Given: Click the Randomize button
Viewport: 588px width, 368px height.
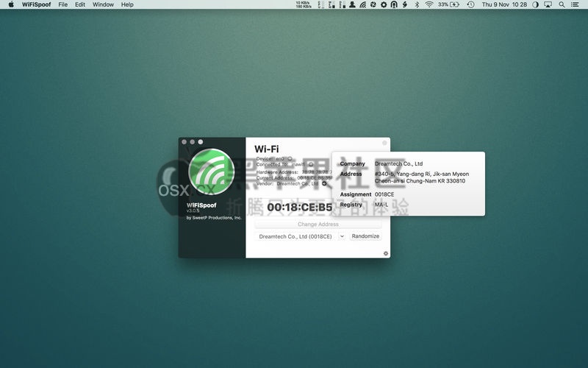Looking at the screenshot, I should [x=365, y=236].
